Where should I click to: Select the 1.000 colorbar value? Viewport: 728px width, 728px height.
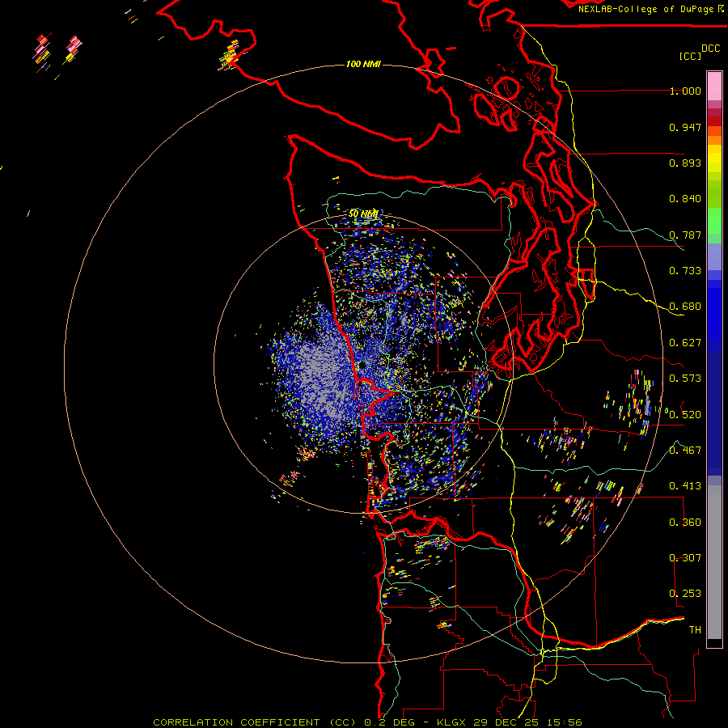[x=685, y=91]
